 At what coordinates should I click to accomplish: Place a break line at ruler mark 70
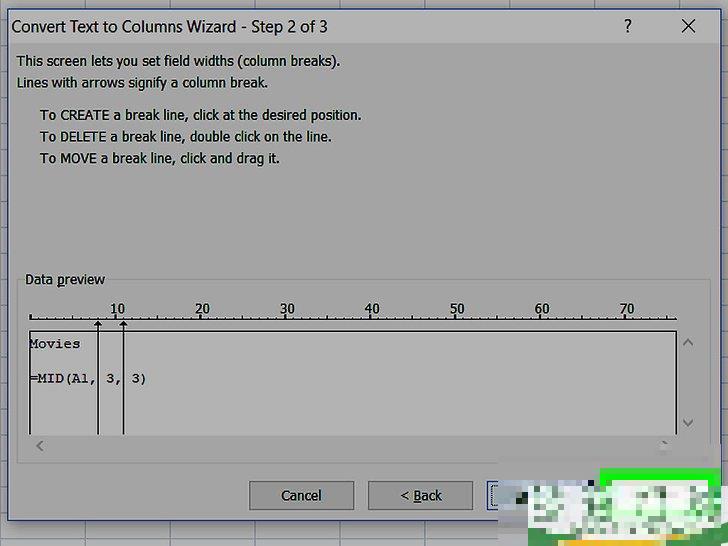[625, 317]
